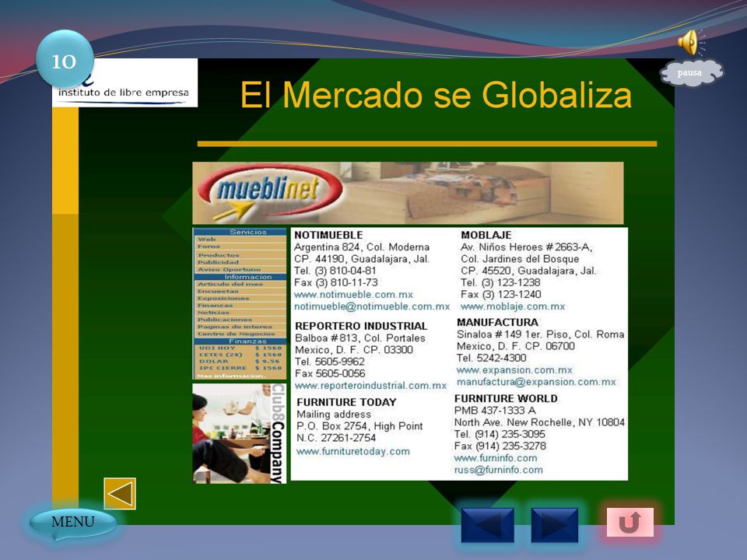Select the Productos sidebar item

[240, 255]
